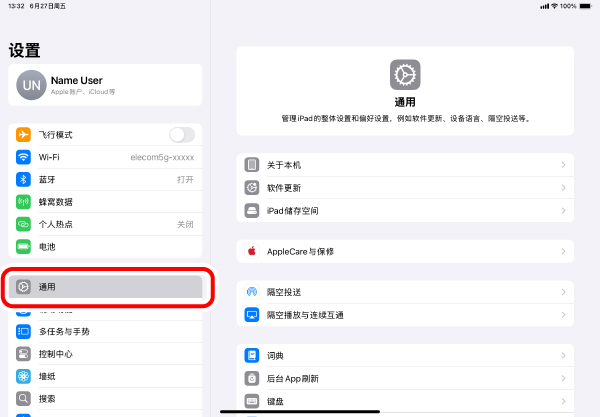Tap the 控制中心 icon
600x417 pixels.
[23, 354]
